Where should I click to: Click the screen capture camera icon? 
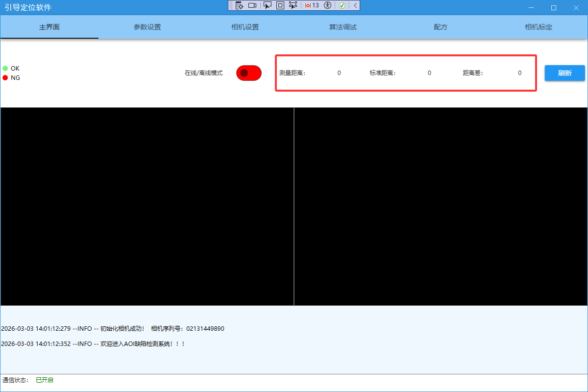coord(252,5)
